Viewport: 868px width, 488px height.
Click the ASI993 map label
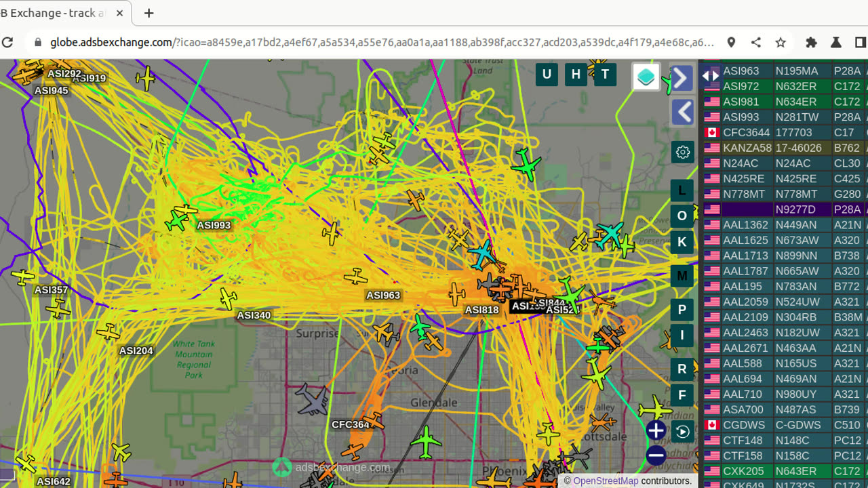214,225
